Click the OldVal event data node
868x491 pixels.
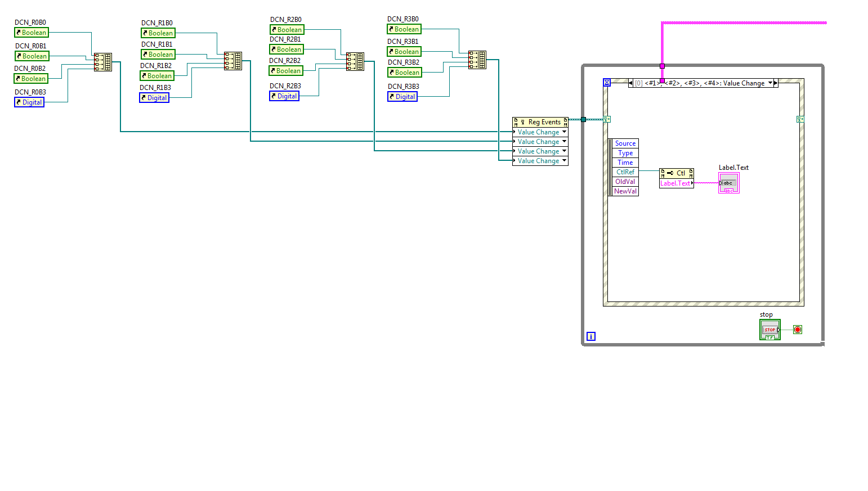click(x=625, y=182)
